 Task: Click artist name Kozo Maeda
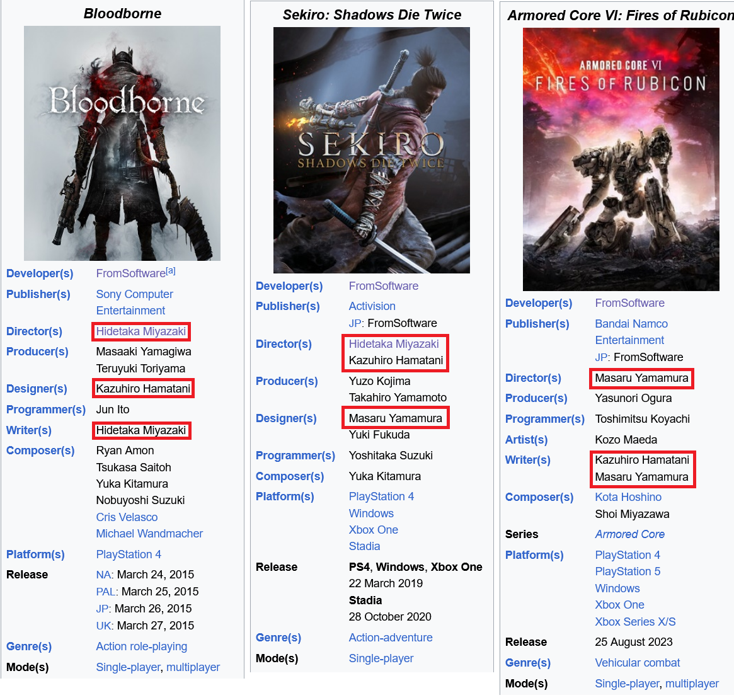[x=626, y=440]
